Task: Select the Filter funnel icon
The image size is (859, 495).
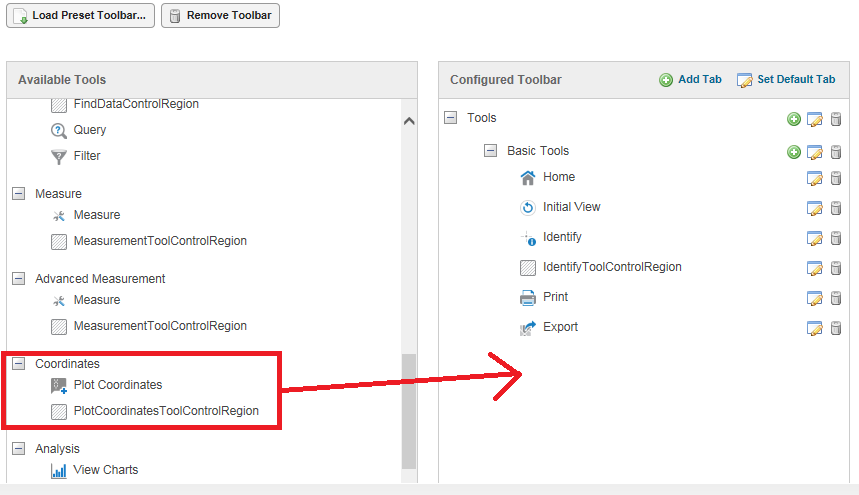Action: point(59,157)
